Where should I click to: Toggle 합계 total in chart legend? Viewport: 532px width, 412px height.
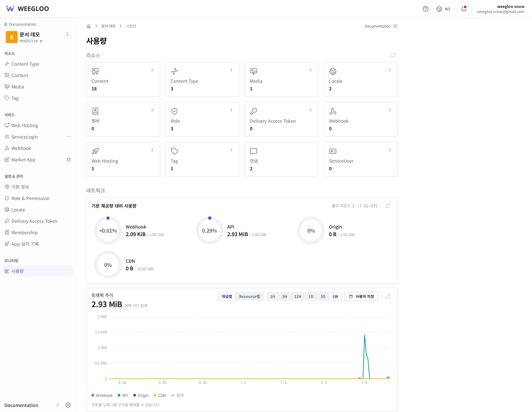[177, 395]
